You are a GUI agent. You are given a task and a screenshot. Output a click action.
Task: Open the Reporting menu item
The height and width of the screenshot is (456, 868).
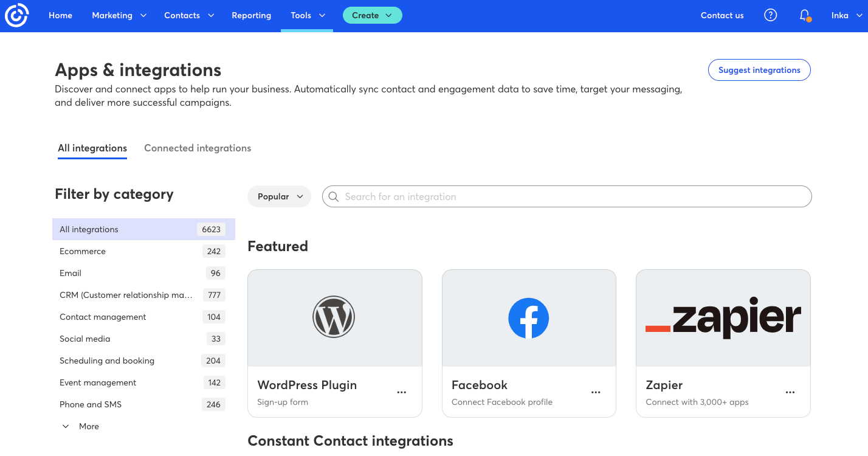[x=251, y=15]
